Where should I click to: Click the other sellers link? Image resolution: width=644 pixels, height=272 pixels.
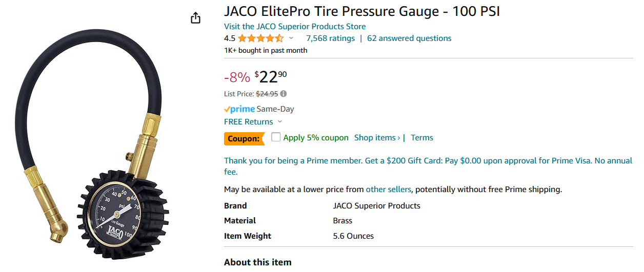388,190
